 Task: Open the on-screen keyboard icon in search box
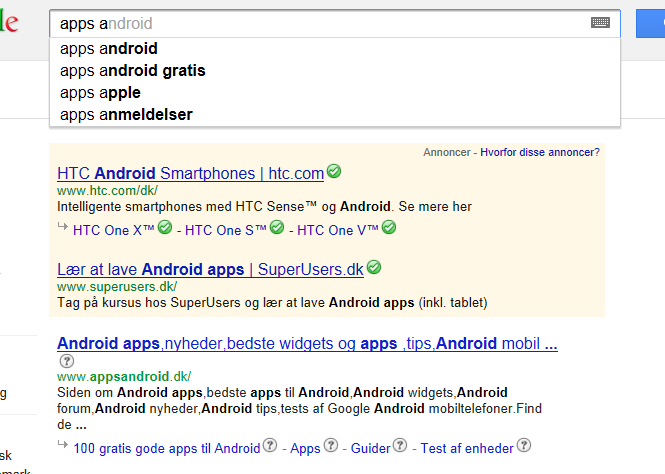[600, 22]
